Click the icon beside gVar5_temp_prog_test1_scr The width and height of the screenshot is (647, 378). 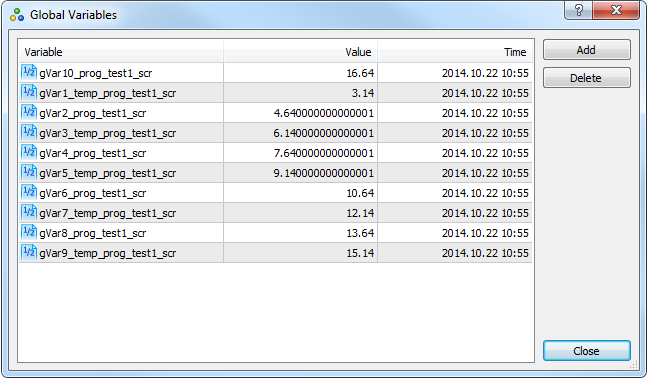(29, 172)
